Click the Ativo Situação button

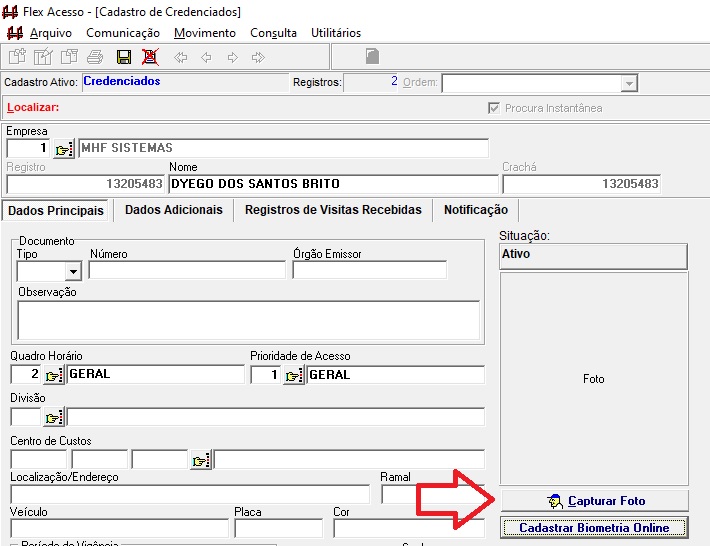point(594,257)
